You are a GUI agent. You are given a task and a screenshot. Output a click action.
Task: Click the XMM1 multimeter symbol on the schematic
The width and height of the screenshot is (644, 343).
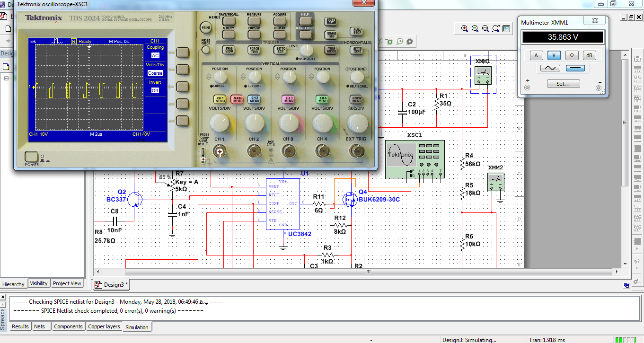coord(483,76)
